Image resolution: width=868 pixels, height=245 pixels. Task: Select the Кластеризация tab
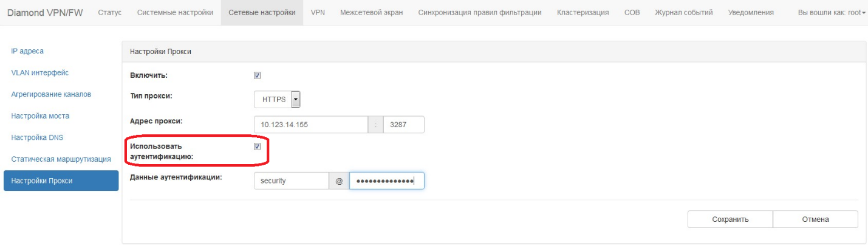pos(583,13)
